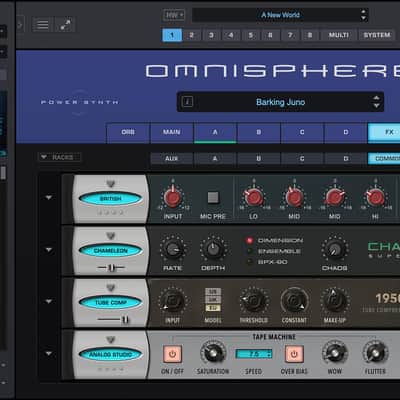Toggle the OVER BIAS power button
The image size is (400, 400).
[x=294, y=354]
